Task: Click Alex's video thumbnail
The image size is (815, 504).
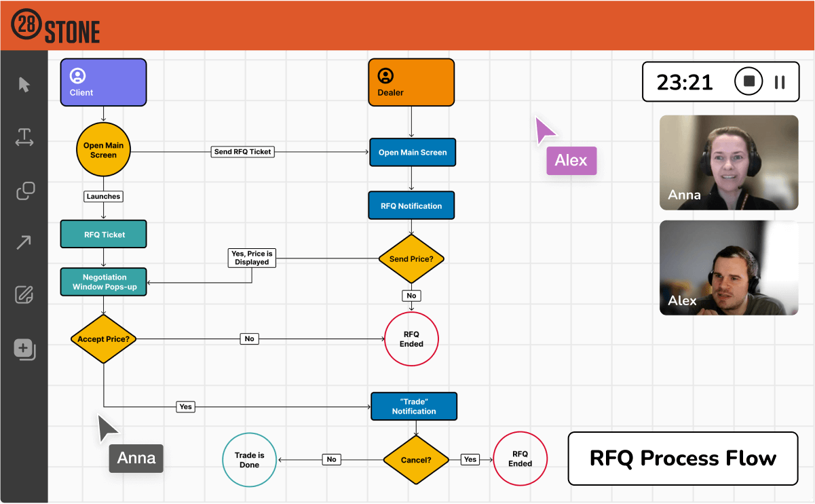Action: (x=729, y=267)
